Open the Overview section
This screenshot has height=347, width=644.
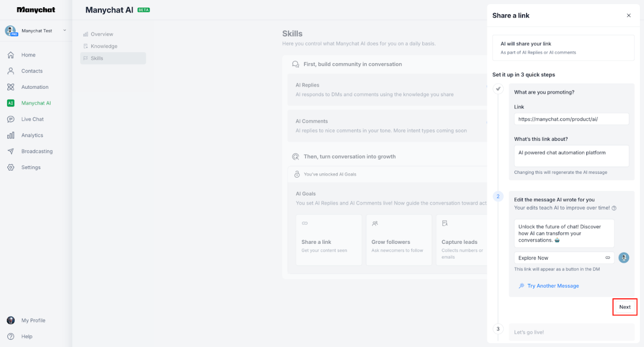(102, 34)
